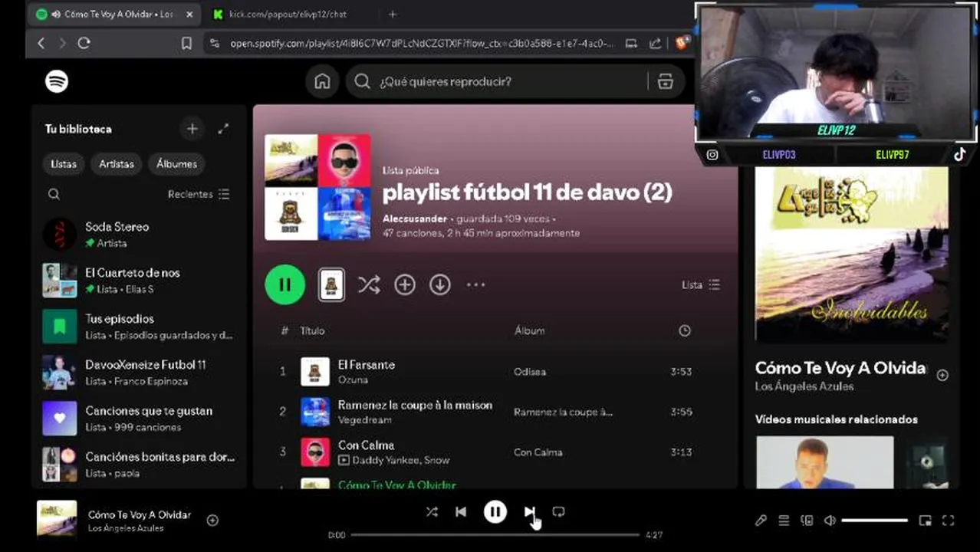The width and height of the screenshot is (980, 552).
Task: Open the play queue
Action: (784, 521)
